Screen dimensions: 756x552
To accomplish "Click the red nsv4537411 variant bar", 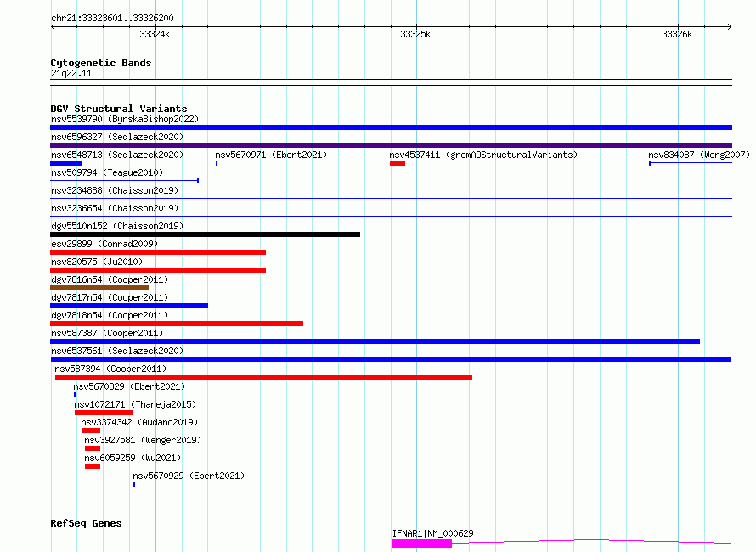I will [398, 163].
